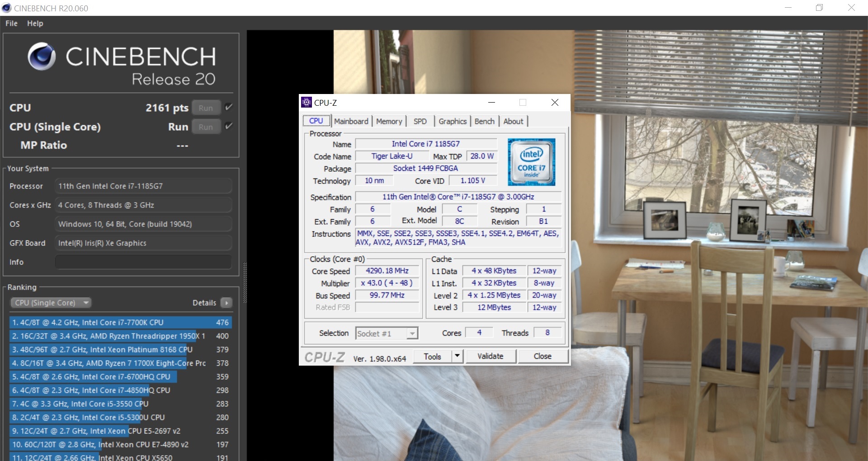Open the Mainboard tab
The height and width of the screenshot is (461, 868).
tap(351, 121)
